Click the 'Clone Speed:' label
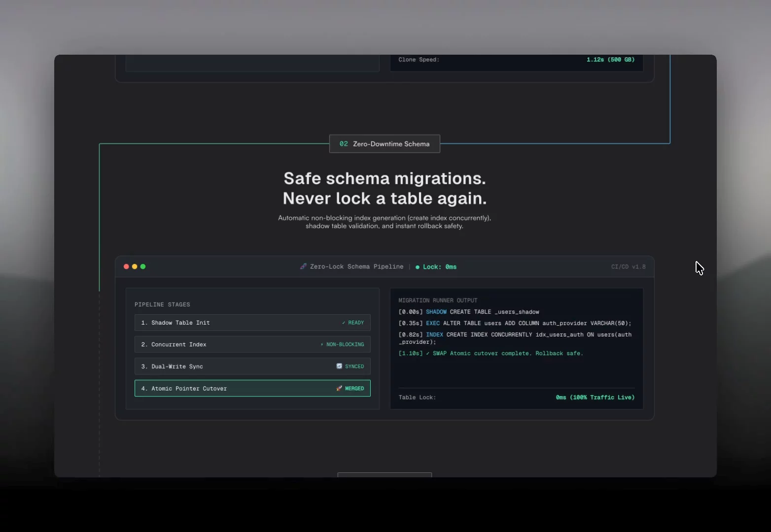771x532 pixels. pos(419,60)
